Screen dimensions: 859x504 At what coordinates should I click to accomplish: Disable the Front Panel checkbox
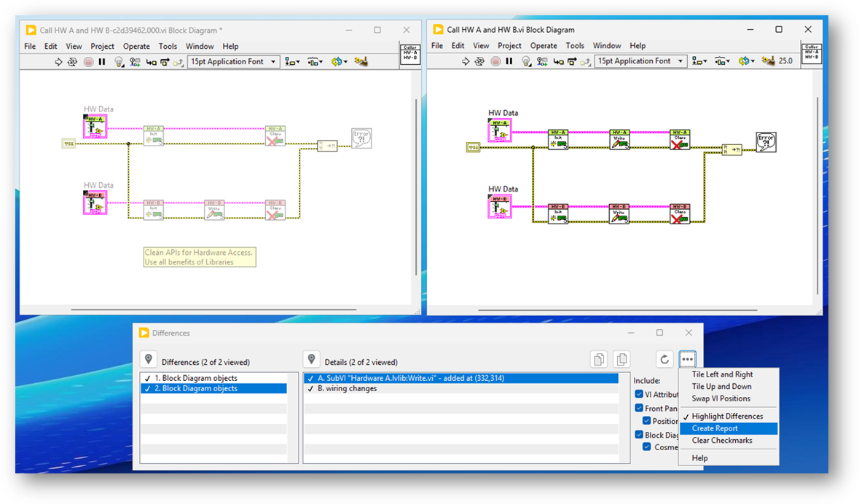[640, 408]
